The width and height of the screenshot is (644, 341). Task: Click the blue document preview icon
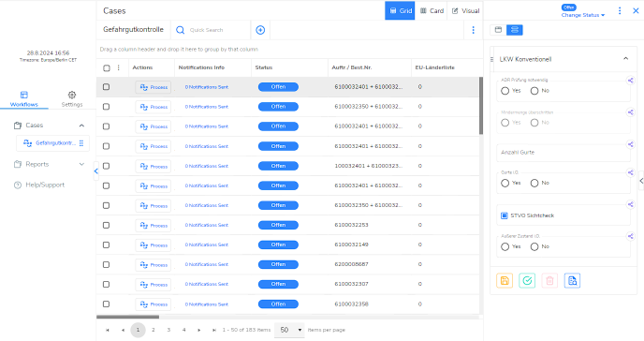pyautogui.click(x=572, y=281)
